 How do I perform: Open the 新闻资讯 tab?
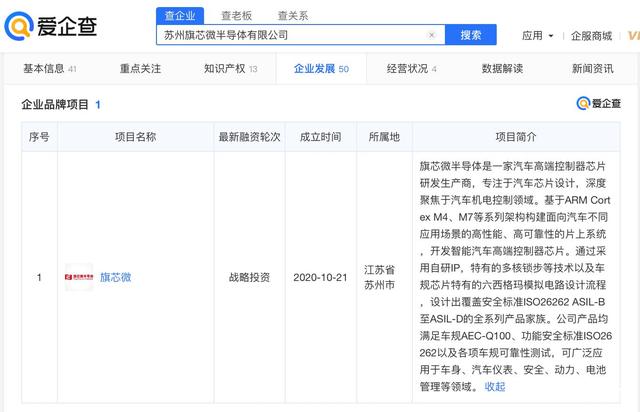click(x=592, y=69)
